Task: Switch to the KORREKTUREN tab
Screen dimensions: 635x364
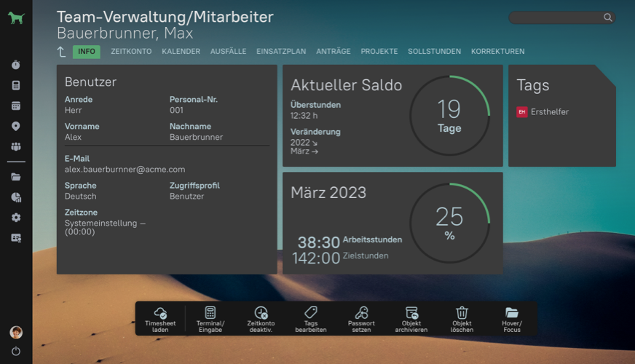Action: click(x=497, y=52)
